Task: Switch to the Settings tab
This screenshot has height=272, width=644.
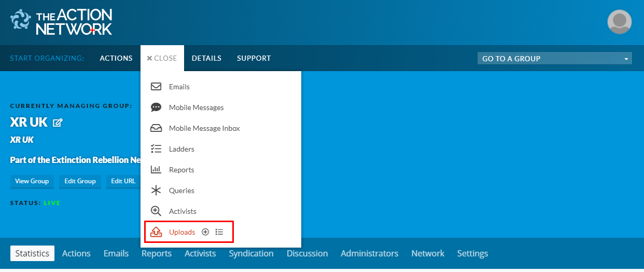Action: coord(472,253)
